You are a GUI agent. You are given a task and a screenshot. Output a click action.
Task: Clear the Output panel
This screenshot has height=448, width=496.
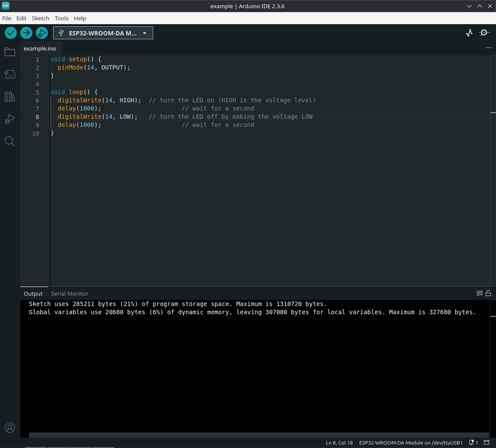coord(479,293)
